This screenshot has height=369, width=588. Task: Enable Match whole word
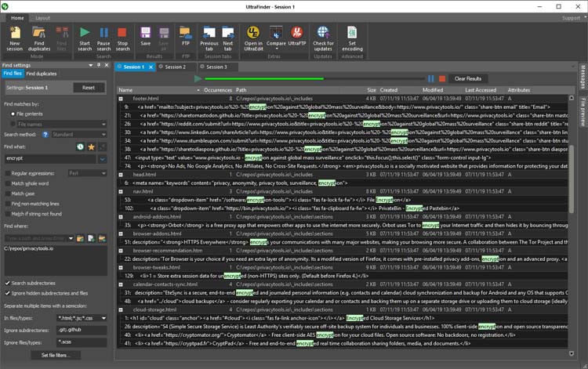(8, 183)
